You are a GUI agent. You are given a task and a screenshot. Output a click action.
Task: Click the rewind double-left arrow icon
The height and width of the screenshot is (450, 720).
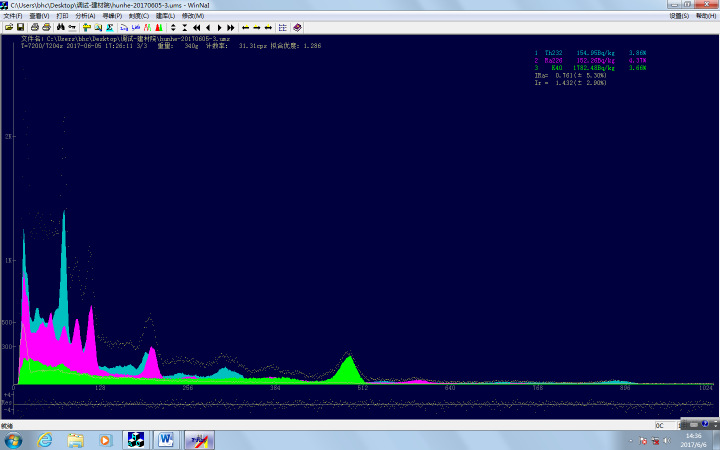pyautogui.click(x=196, y=27)
